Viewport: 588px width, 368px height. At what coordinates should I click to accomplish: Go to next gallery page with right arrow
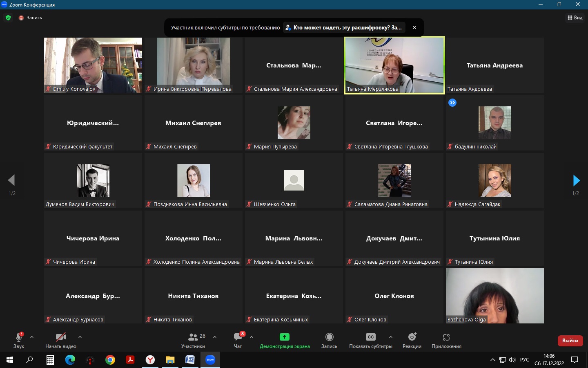(576, 180)
